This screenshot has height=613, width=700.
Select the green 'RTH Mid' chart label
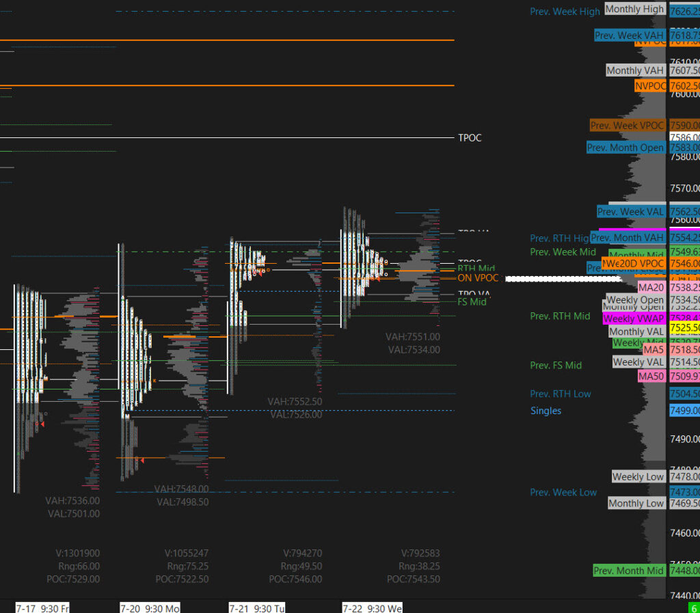click(x=476, y=269)
